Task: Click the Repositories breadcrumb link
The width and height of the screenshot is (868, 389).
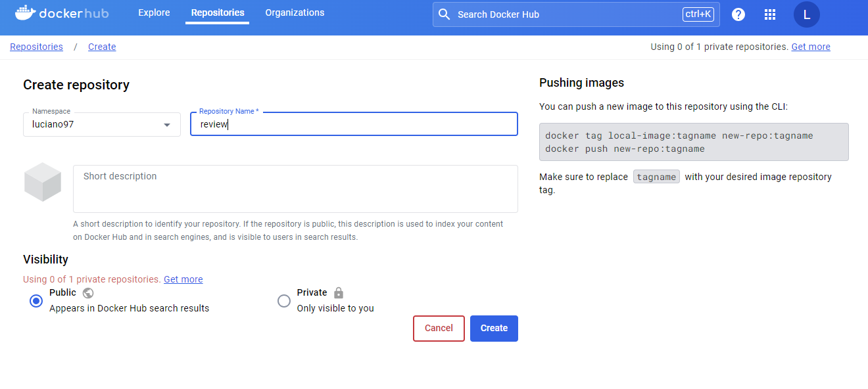Action: tap(36, 47)
